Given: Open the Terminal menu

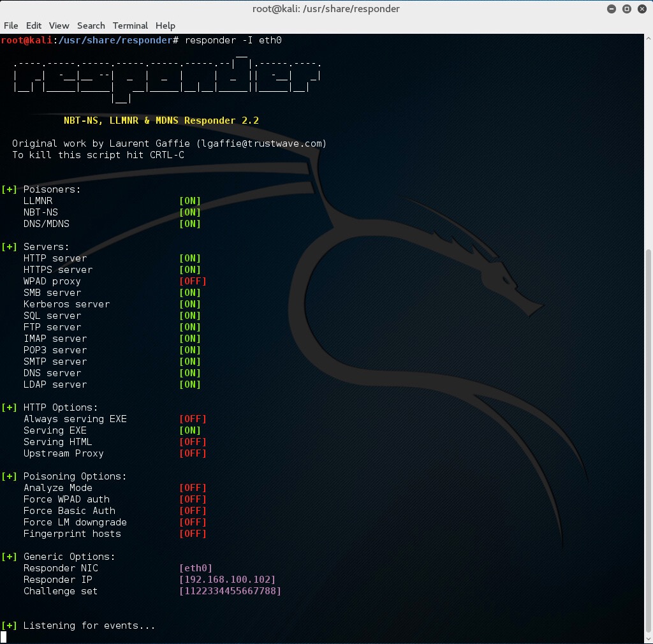Looking at the screenshot, I should click(x=130, y=26).
